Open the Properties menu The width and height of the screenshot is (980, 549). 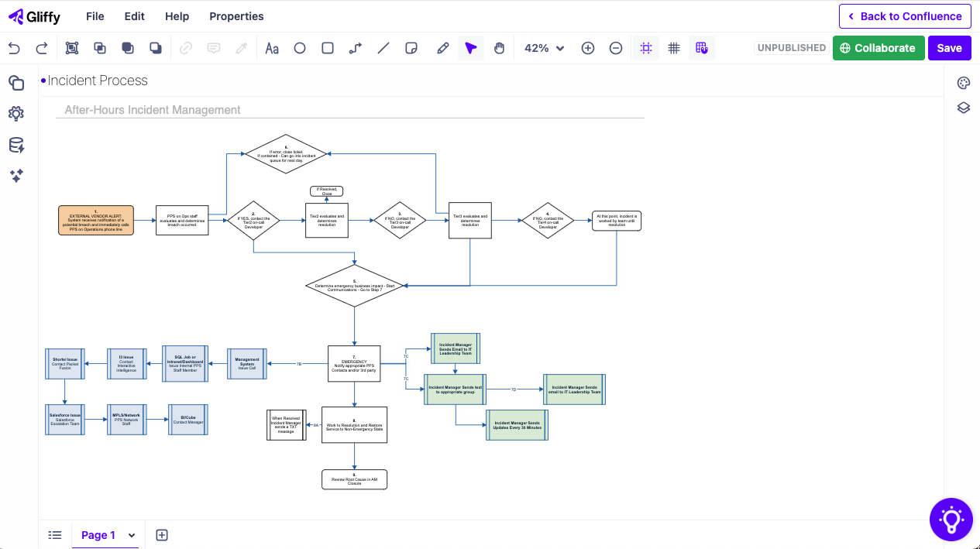point(236,16)
